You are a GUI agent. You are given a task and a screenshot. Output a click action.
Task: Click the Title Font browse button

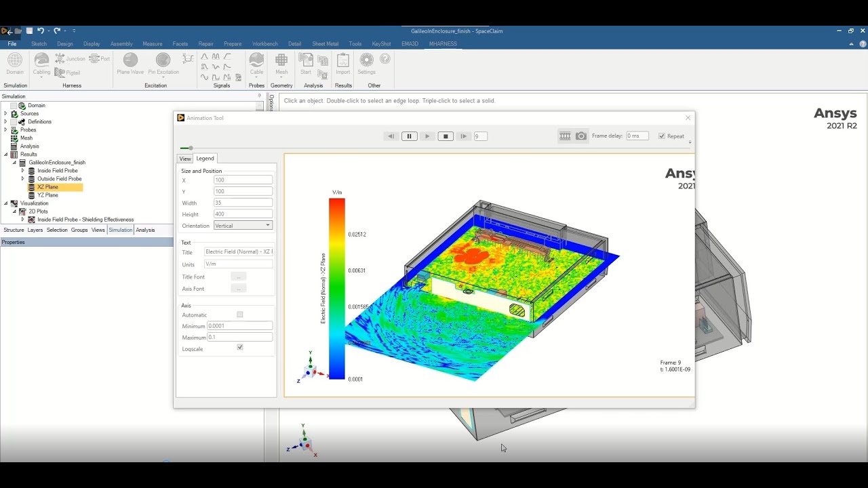(238, 277)
